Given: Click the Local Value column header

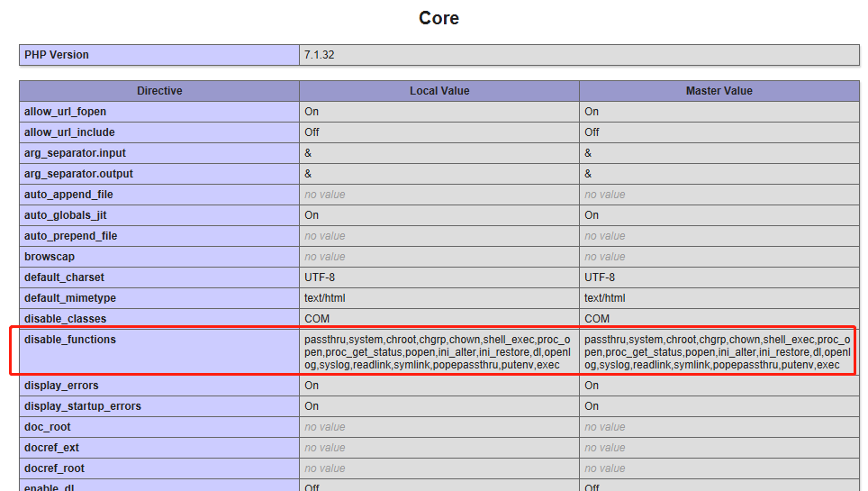Looking at the screenshot, I should tap(439, 91).
